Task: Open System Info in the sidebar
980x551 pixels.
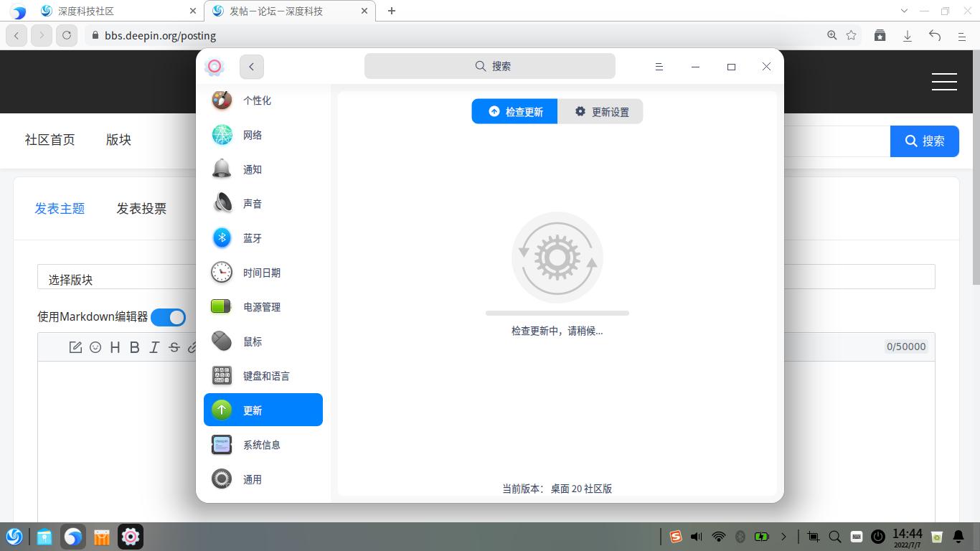Action: pos(261,444)
